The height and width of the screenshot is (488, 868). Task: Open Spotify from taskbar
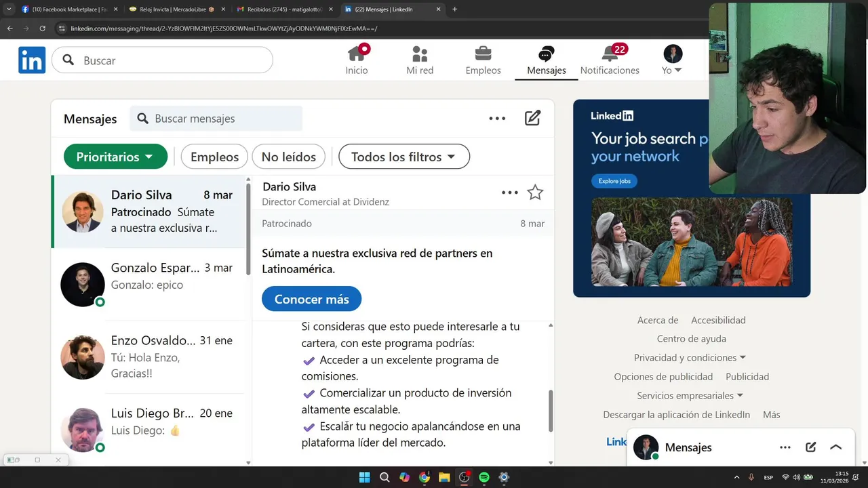point(484,477)
